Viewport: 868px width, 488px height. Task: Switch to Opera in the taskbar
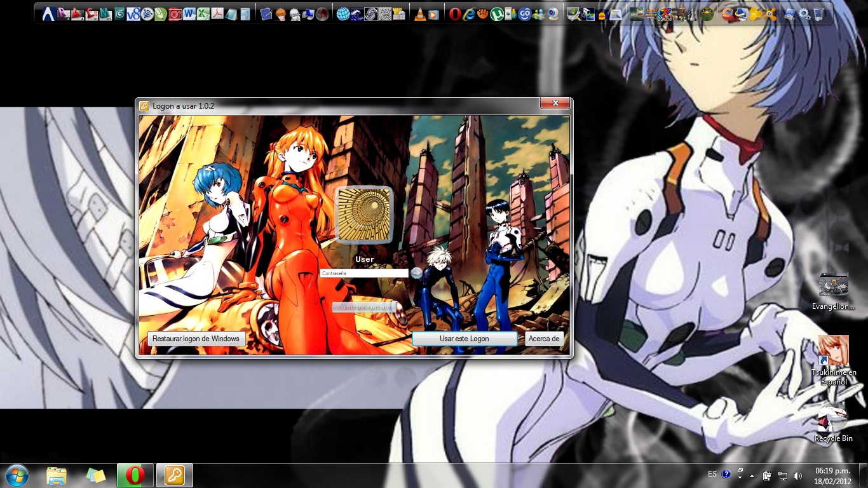tap(135, 475)
